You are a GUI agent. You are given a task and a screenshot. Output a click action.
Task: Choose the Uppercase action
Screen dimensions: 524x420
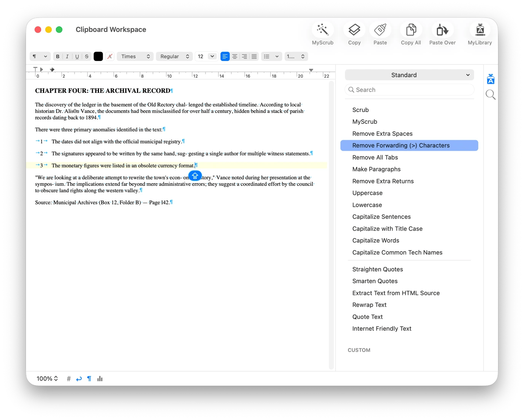pos(409,193)
